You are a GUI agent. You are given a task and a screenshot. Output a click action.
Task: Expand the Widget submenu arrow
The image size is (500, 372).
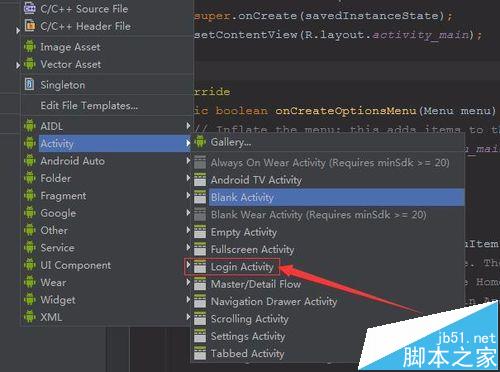click(188, 299)
